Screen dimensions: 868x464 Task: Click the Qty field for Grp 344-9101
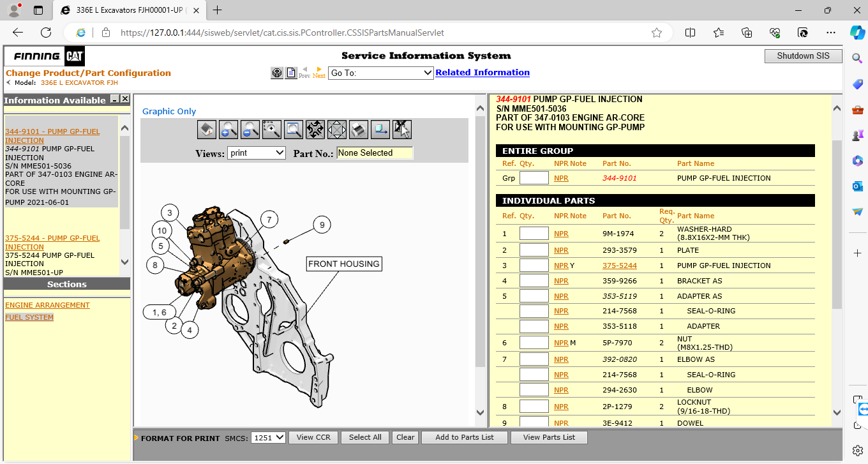(534, 178)
